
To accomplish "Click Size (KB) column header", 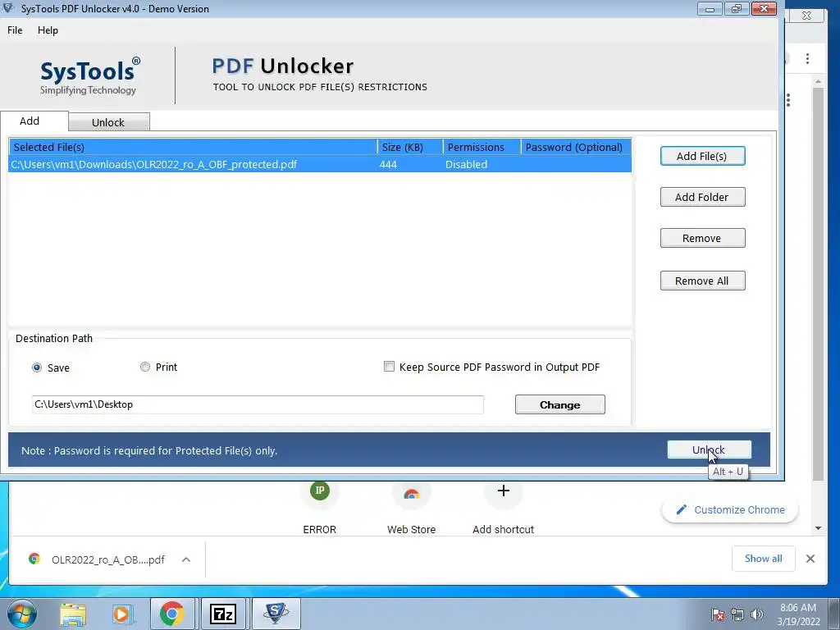I will coord(410,147).
